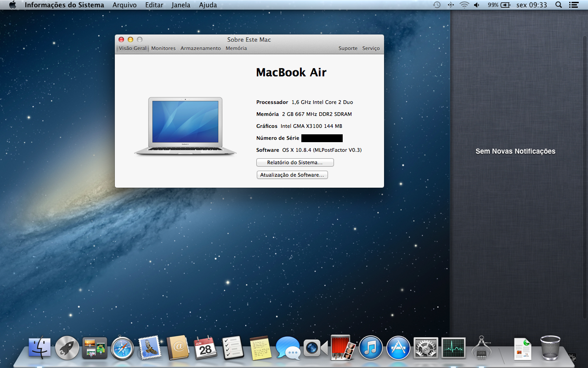Open the Arquivo menu

124,5
